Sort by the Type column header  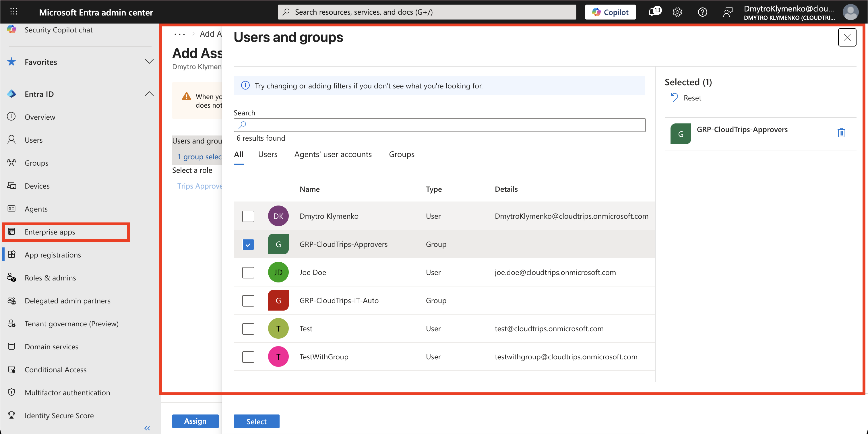(x=433, y=189)
